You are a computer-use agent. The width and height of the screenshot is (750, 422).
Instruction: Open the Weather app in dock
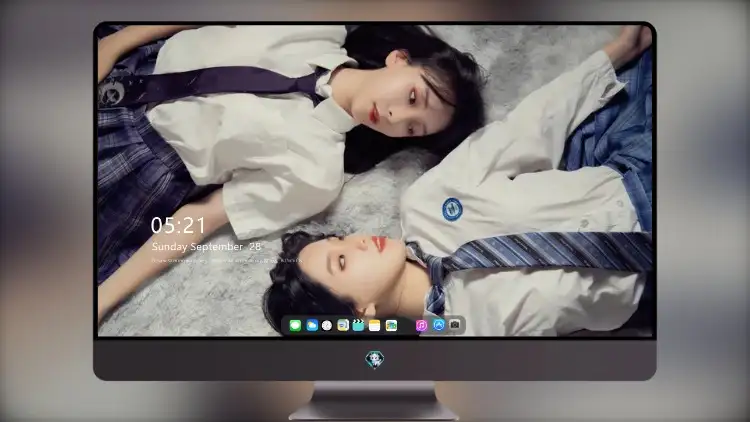pyautogui.click(x=312, y=326)
